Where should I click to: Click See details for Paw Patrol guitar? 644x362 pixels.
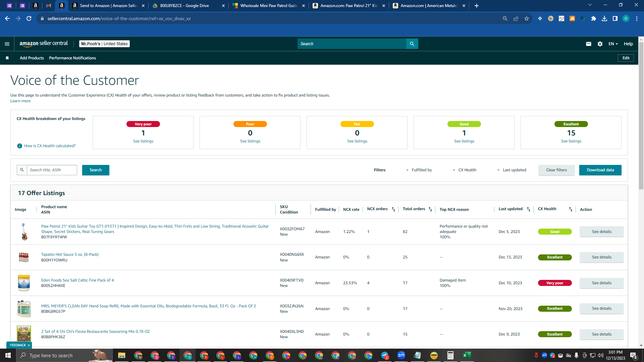[x=602, y=232]
